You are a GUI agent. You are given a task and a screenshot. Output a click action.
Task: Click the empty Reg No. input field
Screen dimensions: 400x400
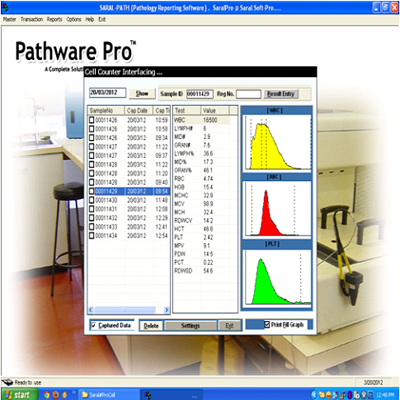point(249,94)
